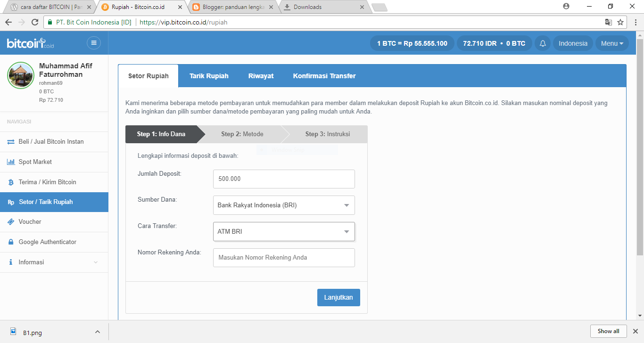
Task: Click the Voucher tag icon
Action: pos(11,222)
